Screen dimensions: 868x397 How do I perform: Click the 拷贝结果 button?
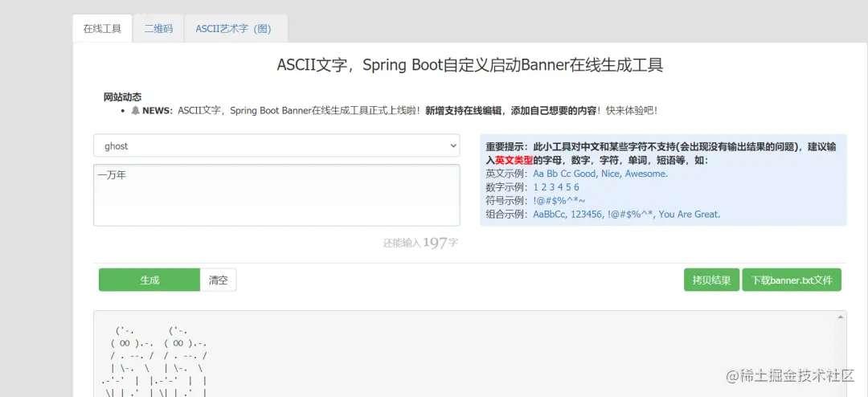click(x=711, y=280)
